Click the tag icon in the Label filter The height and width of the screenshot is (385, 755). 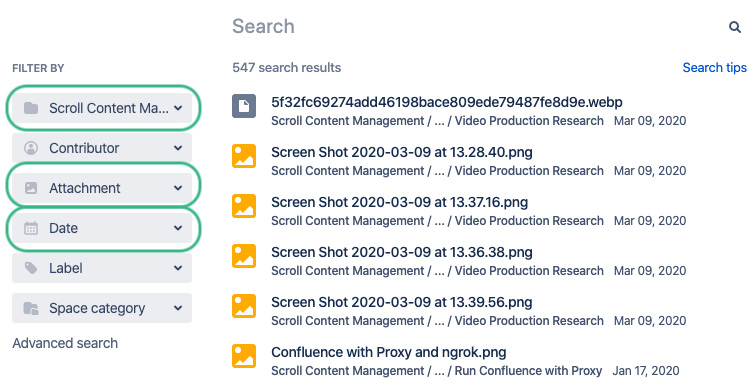[x=31, y=268]
